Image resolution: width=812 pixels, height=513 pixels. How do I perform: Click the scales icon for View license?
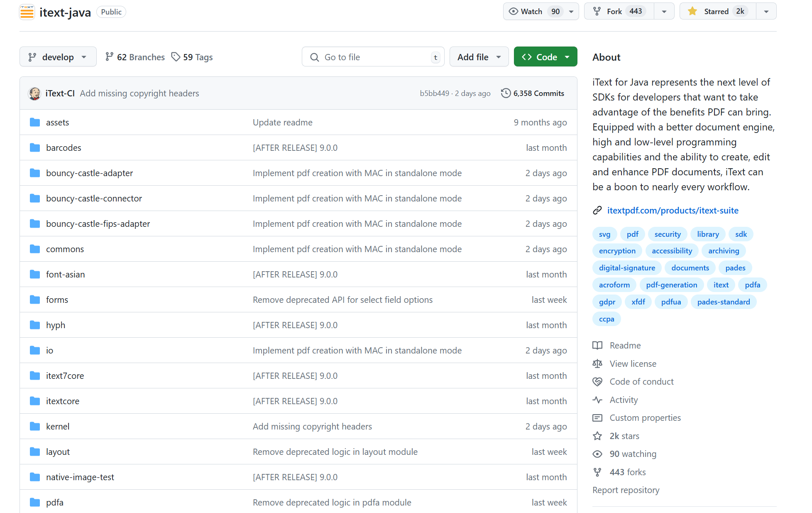click(x=597, y=364)
